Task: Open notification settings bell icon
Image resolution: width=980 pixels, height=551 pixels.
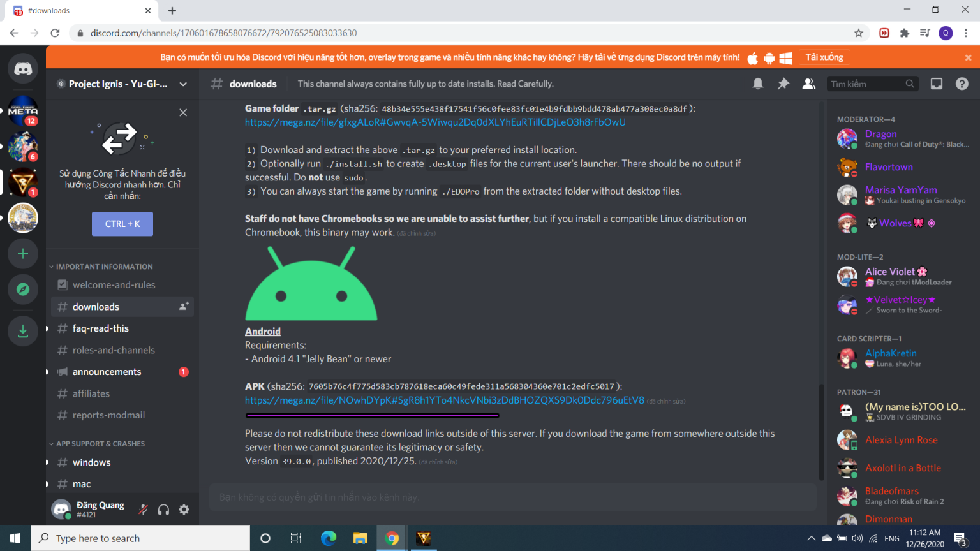Action: click(x=758, y=84)
